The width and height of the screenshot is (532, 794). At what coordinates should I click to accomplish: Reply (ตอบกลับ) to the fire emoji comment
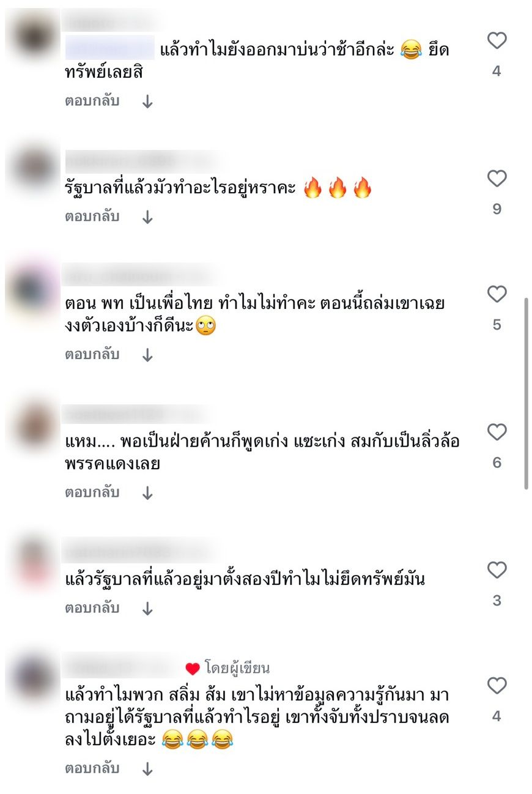pyautogui.click(x=92, y=217)
